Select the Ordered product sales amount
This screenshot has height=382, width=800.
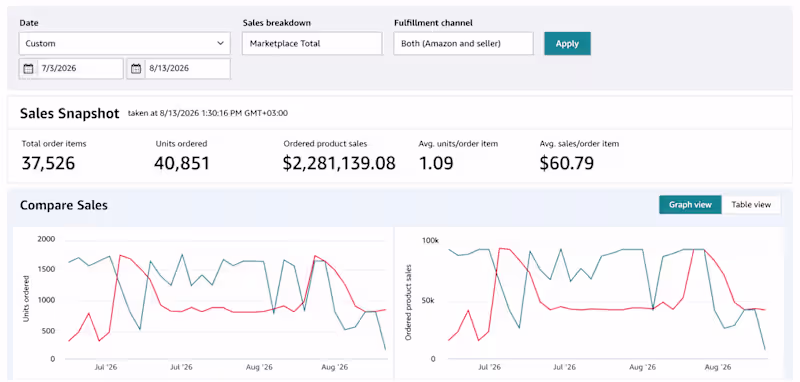pos(339,163)
